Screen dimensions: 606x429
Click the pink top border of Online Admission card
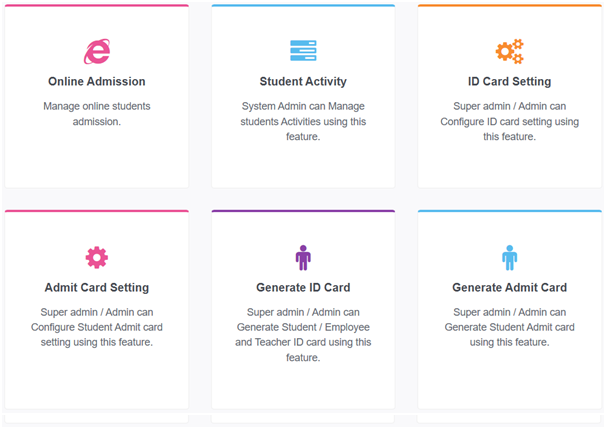pyautogui.click(x=97, y=6)
